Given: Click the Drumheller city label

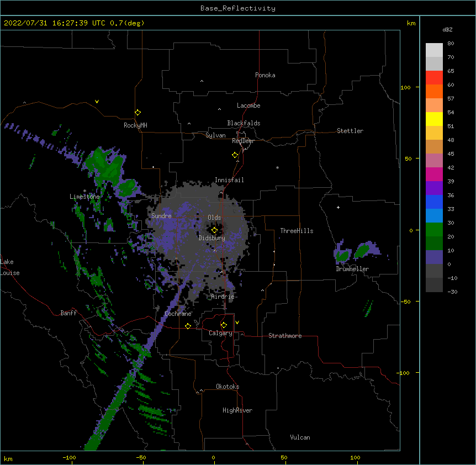Looking at the screenshot, I should coord(352,269).
